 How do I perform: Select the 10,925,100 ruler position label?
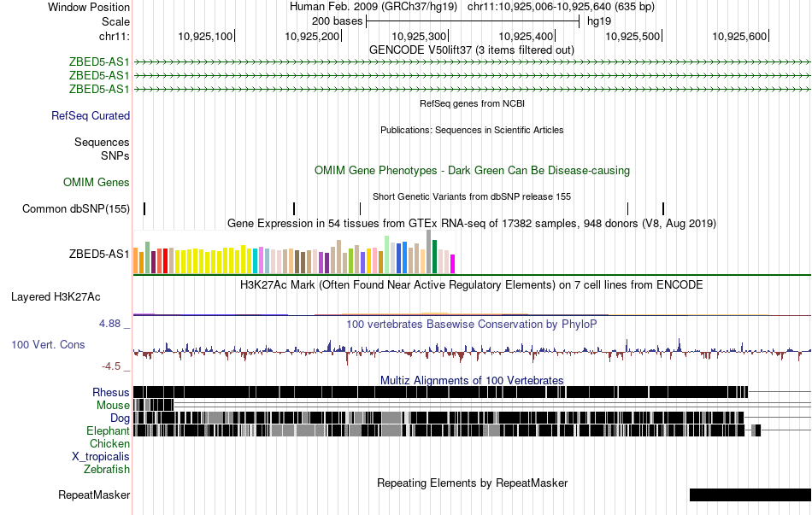205,36
